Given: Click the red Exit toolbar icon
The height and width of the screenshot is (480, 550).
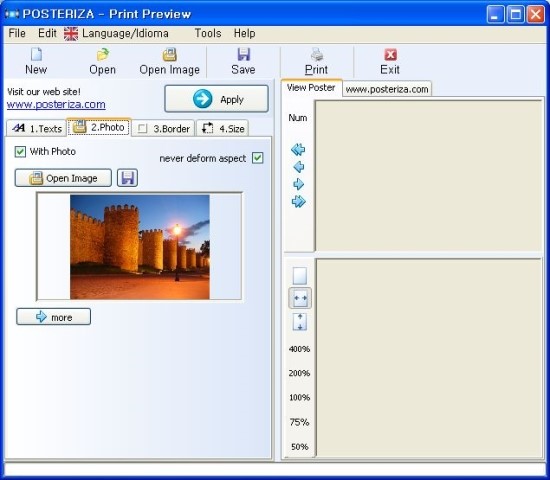Looking at the screenshot, I should tap(390, 55).
